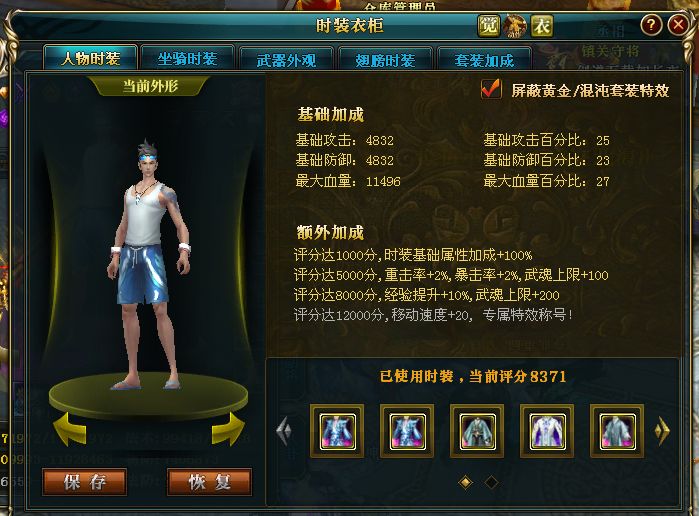Open the round golden emblem icon
Image resolution: width=699 pixels, height=516 pixels.
coord(515,25)
